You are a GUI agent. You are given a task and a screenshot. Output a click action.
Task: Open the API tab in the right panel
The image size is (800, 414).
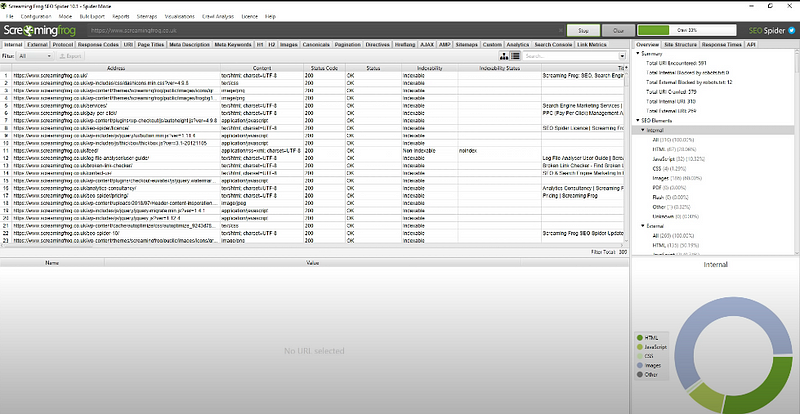pyautogui.click(x=751, y=45)
